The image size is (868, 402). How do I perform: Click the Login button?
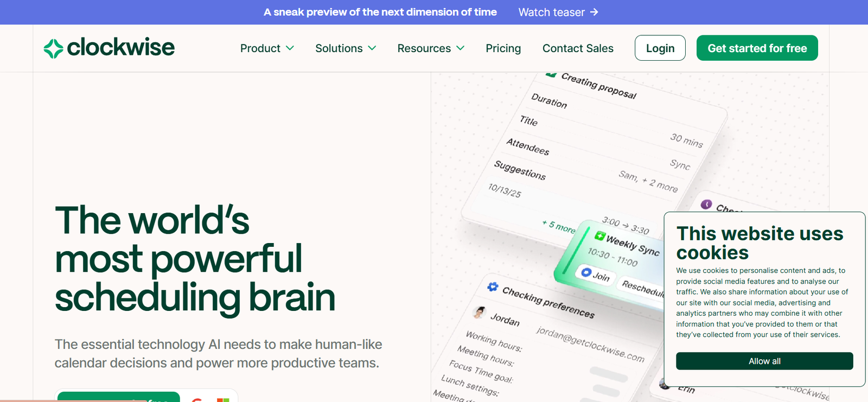point(660,48)
